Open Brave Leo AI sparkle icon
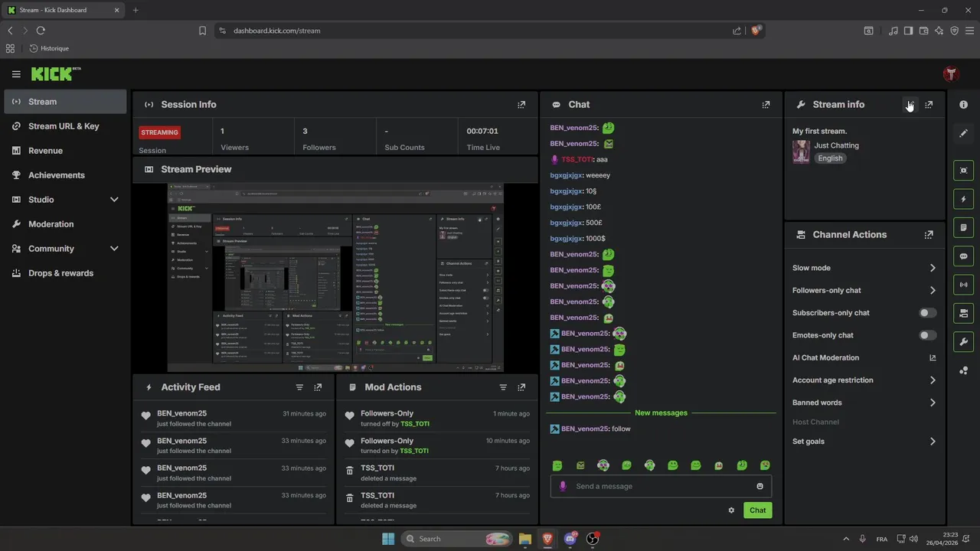 coord(939,31)
